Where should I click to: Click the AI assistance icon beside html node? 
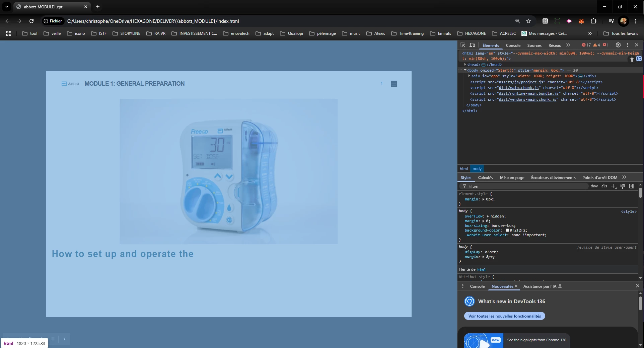(x=639, y=59)
